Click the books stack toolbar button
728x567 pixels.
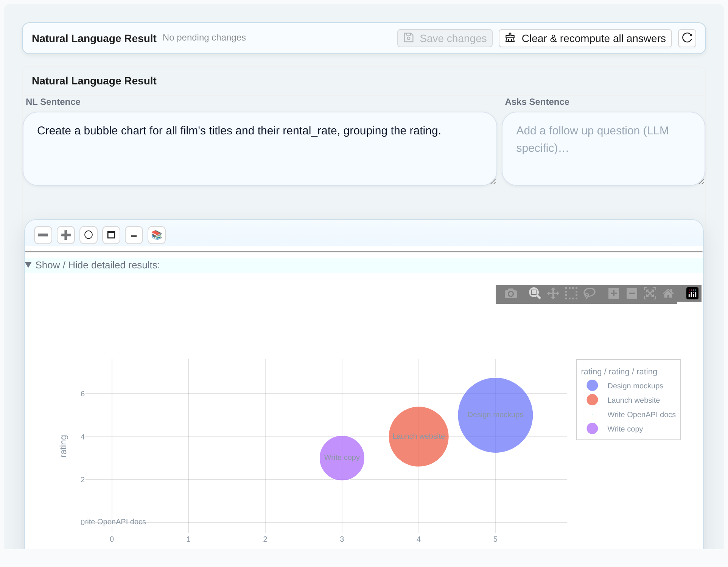157,235
